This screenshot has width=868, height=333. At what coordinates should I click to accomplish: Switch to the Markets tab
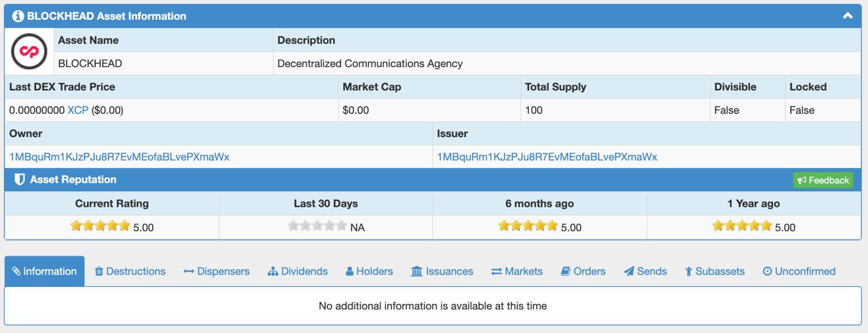coord(517,271)
